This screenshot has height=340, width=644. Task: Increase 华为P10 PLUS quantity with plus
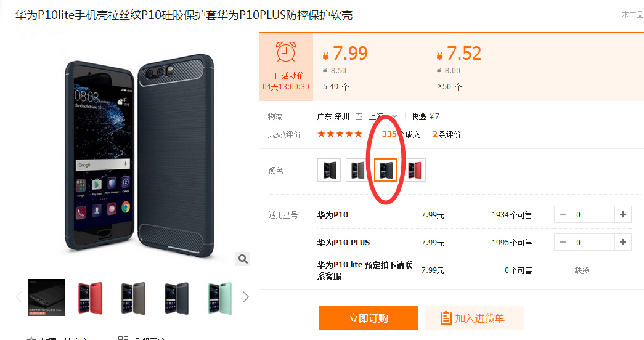(x=622, y=242)
